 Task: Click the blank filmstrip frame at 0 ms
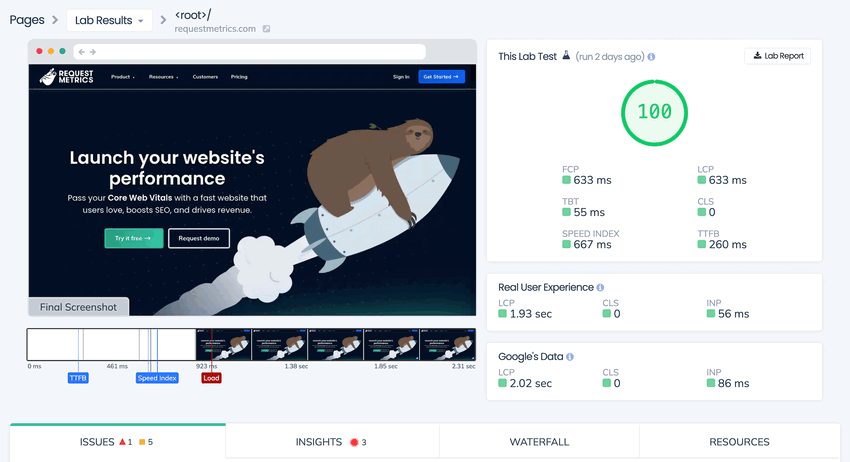click(x=54, y=344)
